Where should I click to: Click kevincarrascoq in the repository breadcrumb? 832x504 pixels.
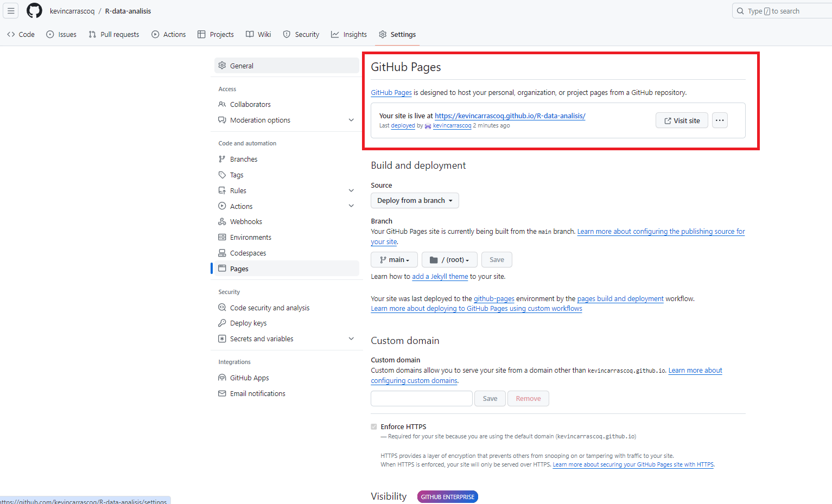[72, 11]
